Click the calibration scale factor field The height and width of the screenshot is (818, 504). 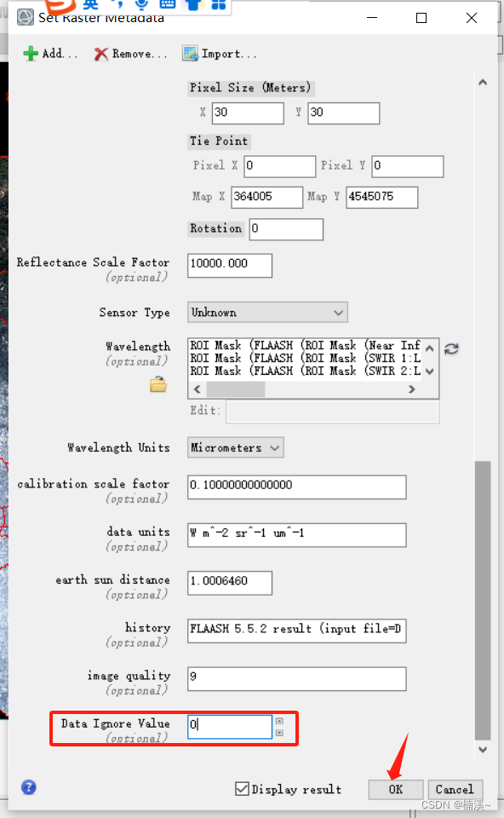point(296,487)
